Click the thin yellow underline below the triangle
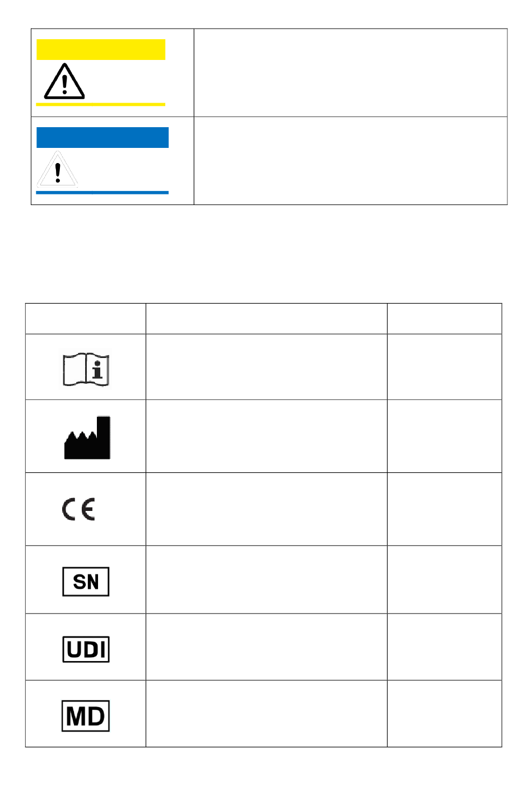 101,104
